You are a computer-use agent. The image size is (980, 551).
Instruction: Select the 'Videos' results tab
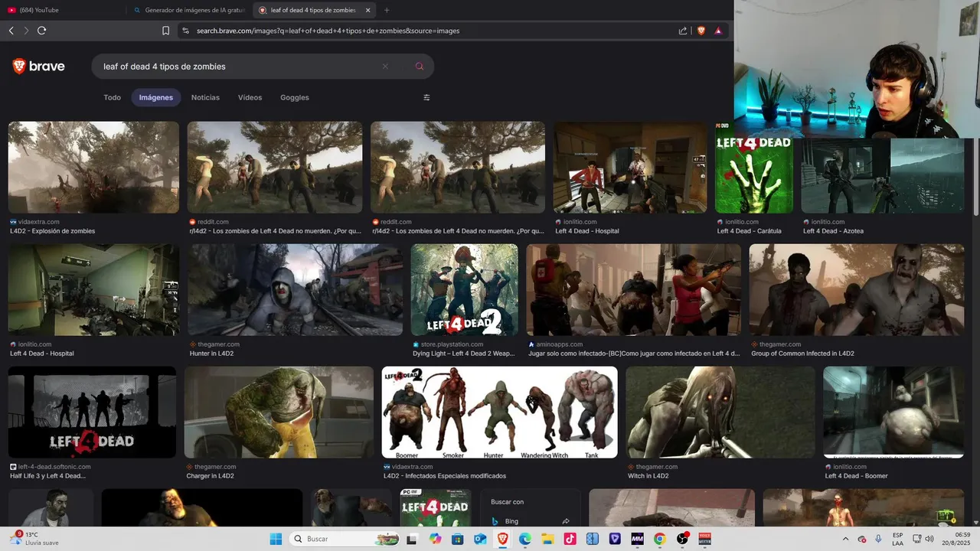250,97
